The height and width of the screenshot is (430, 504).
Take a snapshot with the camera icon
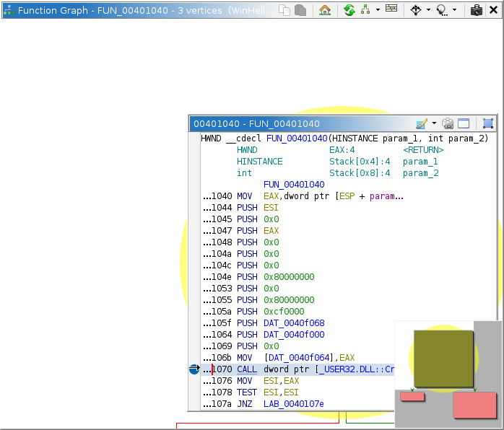coord(477,10)
